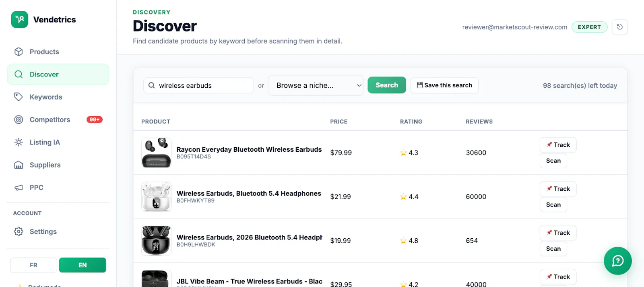Click the 60000 reviews value
The image size is (644, 287).
click(x=476, y=196)
